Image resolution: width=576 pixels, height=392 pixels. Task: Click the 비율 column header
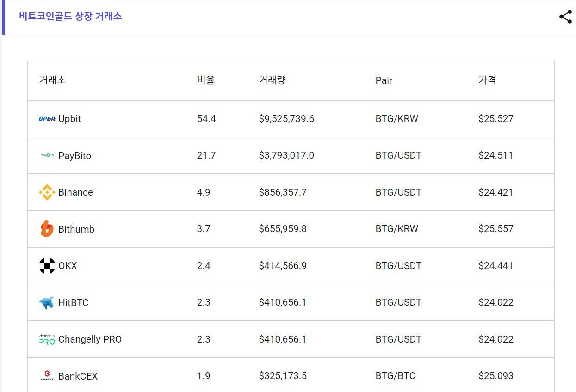(x=206, y=80)
